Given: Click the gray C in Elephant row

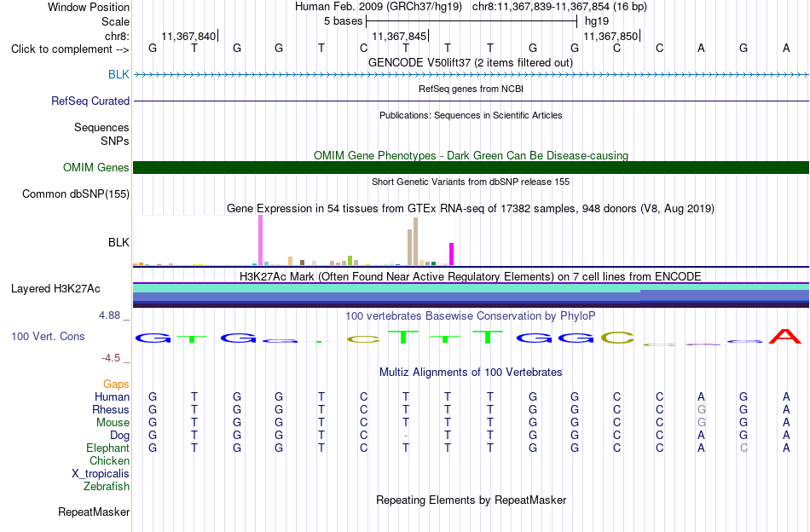Looking at the screenshot, I should pos(743,448).
